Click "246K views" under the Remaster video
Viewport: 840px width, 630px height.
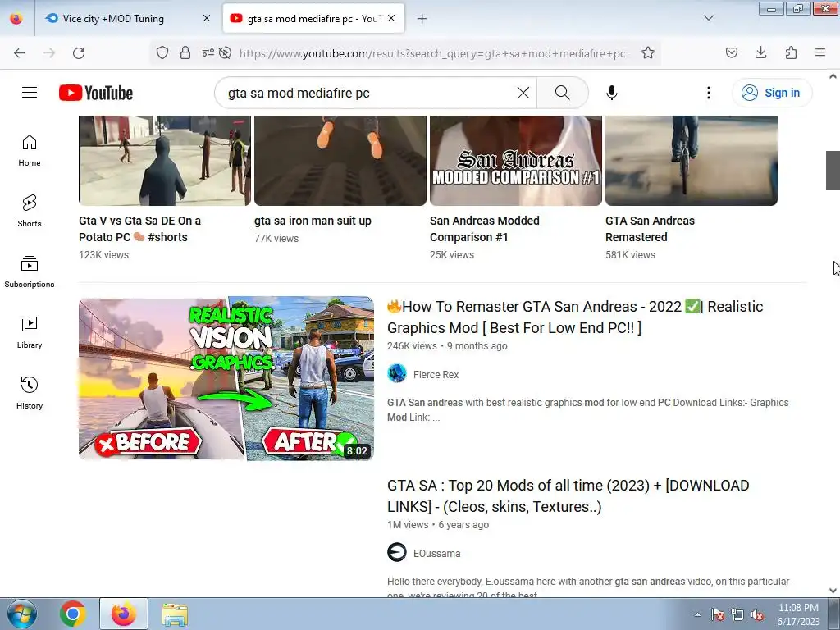[412, 346]
